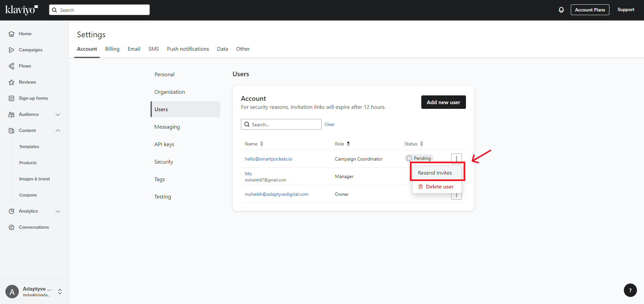The height and width of the screenshot is (304, 644).
Task: Expand the Analytics sidebar section
Action: click(x=58, y=211)
